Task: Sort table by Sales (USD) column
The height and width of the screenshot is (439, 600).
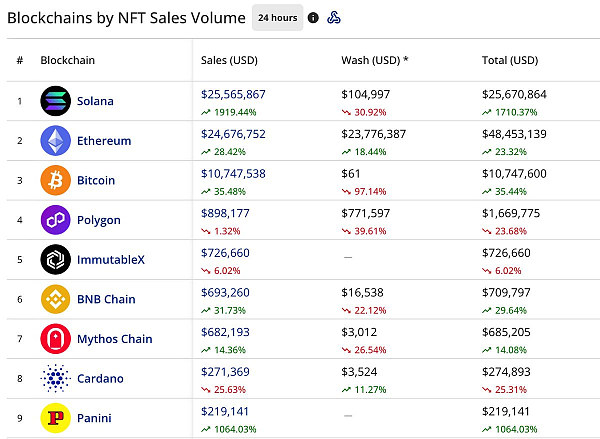Action: tap(228, 60)
